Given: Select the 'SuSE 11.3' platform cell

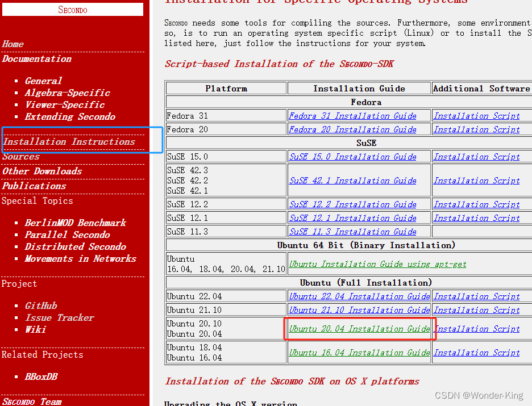Looking at the screenshot, I should click(x=226, y=232).
